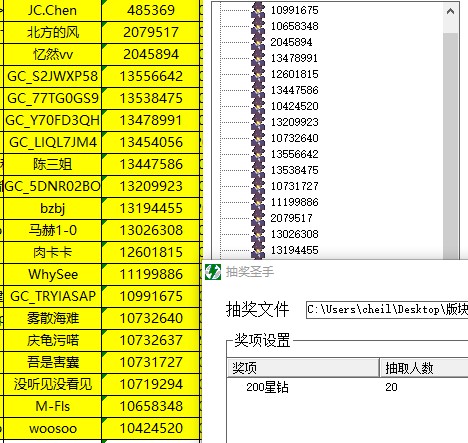The width and height of the screenshot is (468, 443).
Task: Select tree entry 13026308
Action: [294, 234]
